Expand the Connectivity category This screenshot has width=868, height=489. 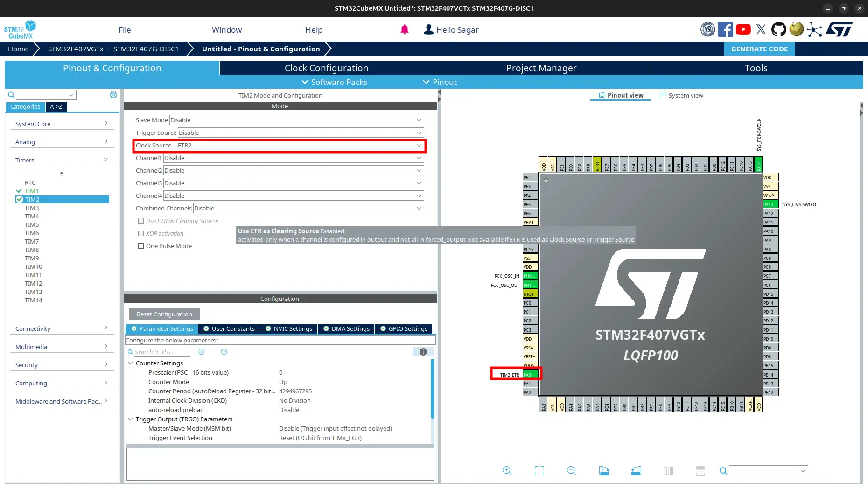click(x=62, y=328)
